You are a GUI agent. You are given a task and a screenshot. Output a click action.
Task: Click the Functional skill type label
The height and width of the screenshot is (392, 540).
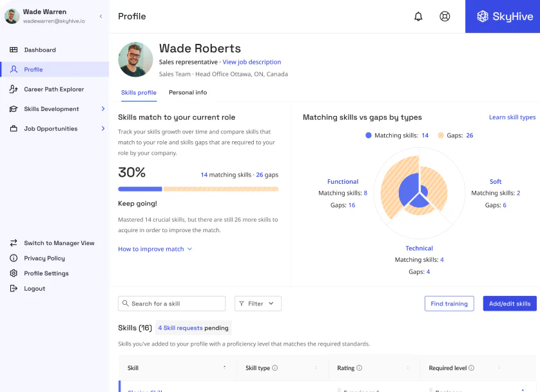click(343, 182)
